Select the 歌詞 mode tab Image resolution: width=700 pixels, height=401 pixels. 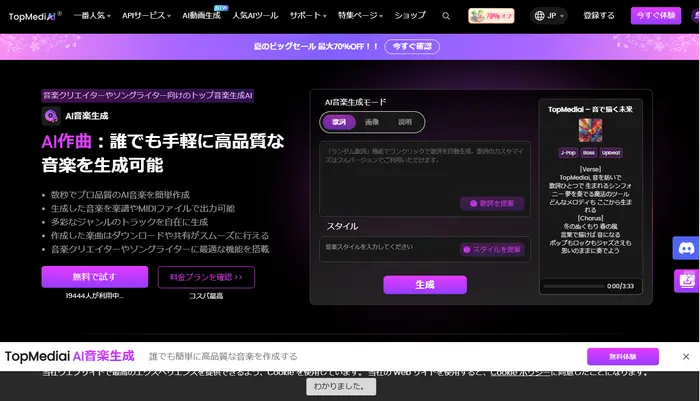coord(339,122)
